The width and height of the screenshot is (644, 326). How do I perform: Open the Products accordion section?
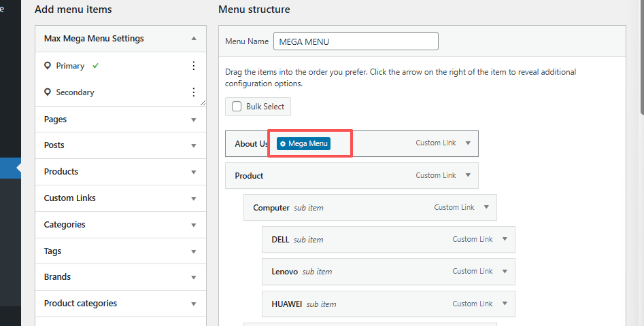click(x=194, y=173)
